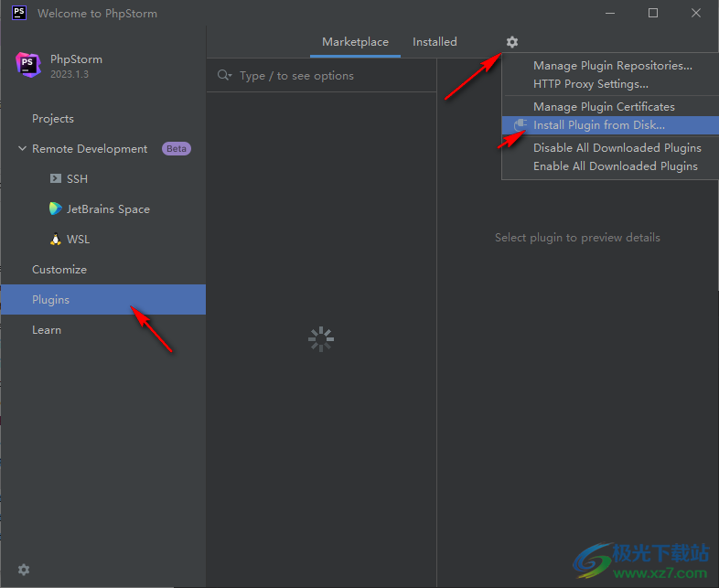The width and height of the screenshot is (719, 588).
Task: Collapse the Remote Development section
Action: pos(22,148)
